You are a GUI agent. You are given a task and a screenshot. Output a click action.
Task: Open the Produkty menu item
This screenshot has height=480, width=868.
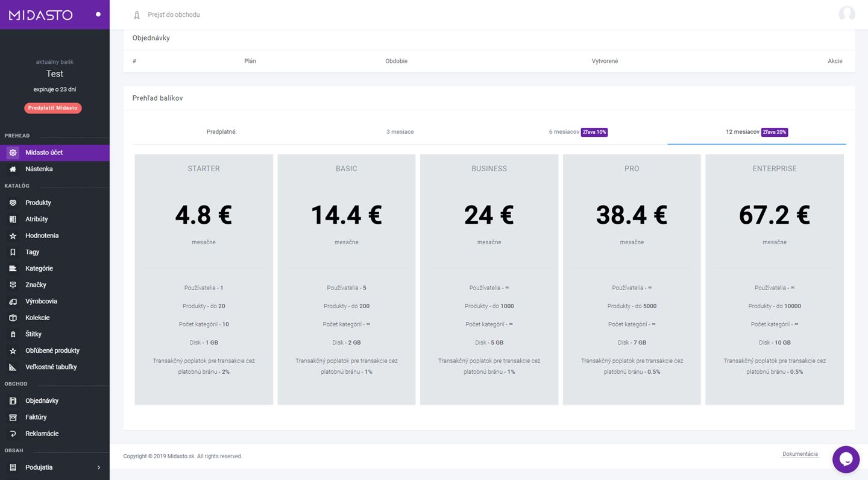tap(38, 203)
